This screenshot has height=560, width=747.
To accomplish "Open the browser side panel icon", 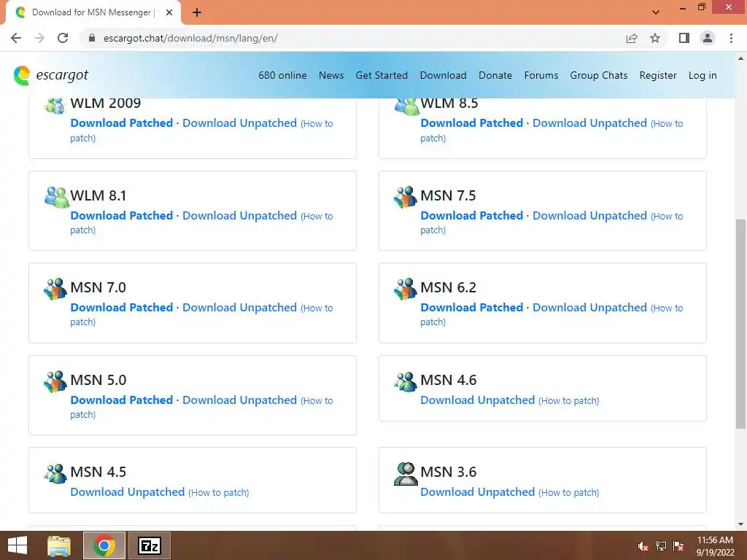I will 684,38.
